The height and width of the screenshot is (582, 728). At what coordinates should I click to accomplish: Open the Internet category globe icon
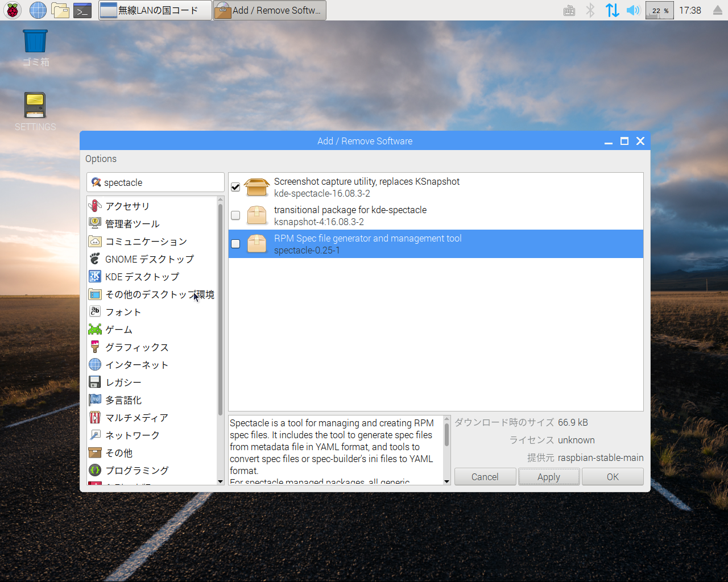point(95,365)
